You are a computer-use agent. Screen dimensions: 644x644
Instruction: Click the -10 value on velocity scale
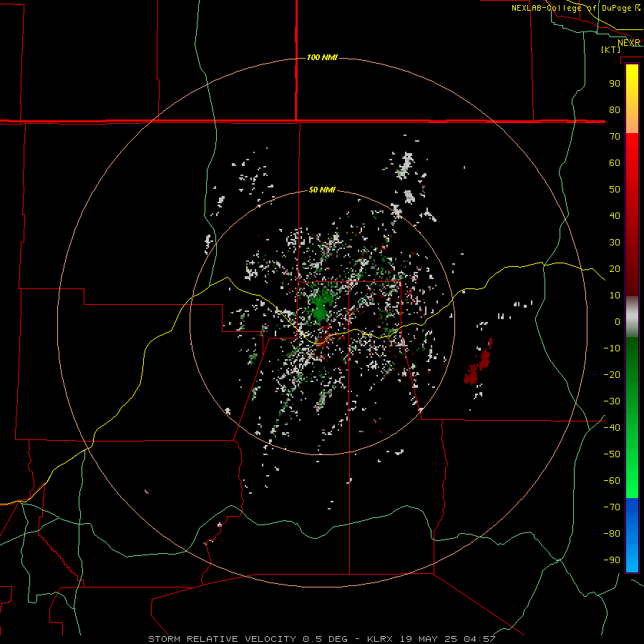coord(612,348)
